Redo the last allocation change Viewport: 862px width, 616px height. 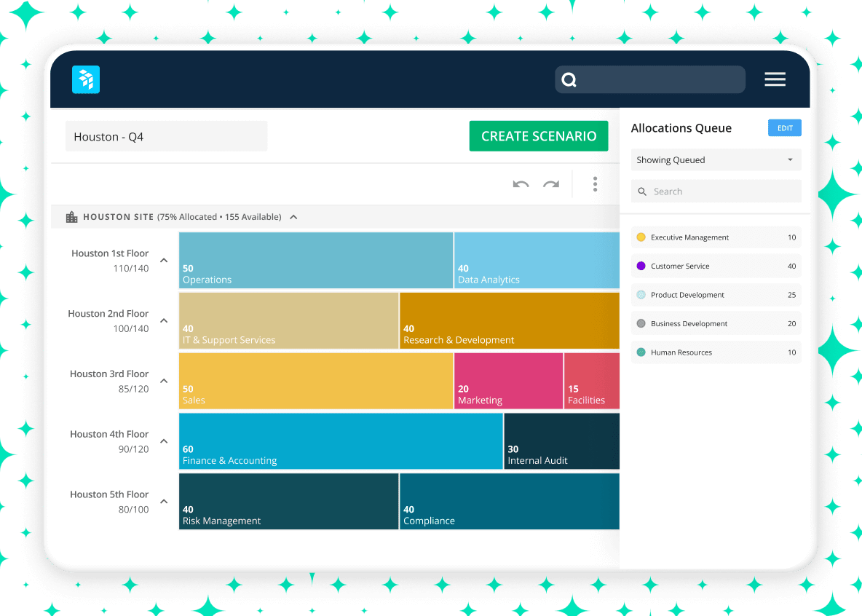pyautogui.click(x=551, y=184)
